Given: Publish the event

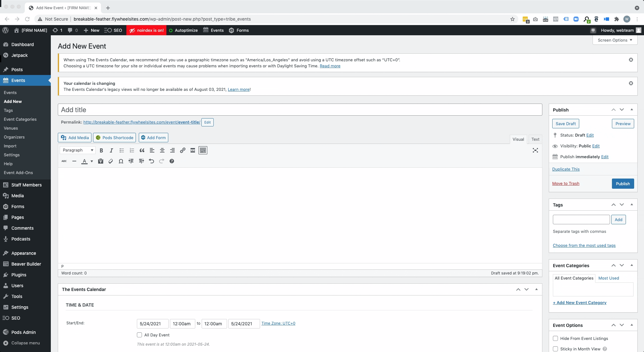Looking at the screenshot, I should (x=622, y=183).
